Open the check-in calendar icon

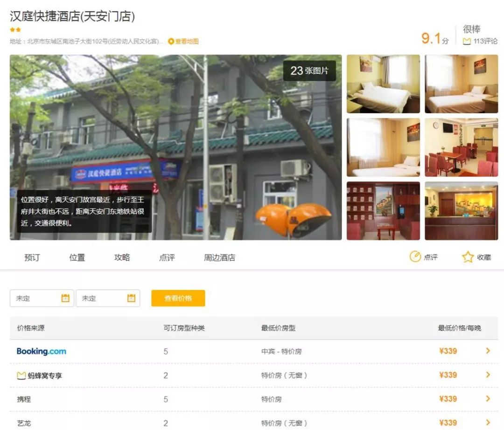click(x=65, y=298)
